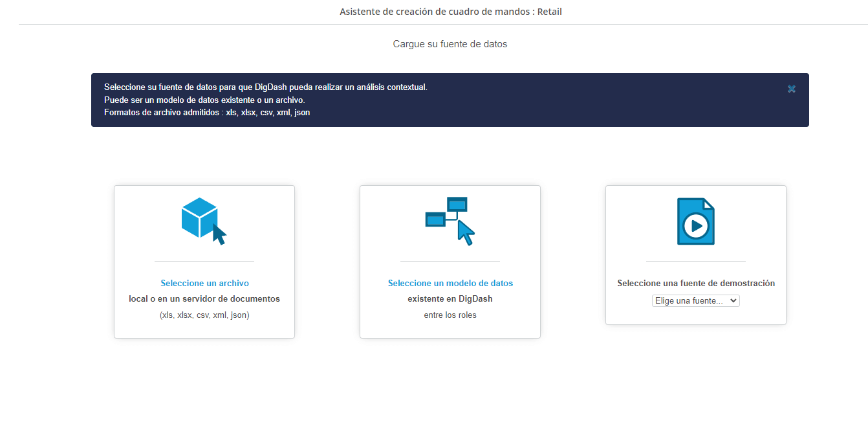Dismiss the dark info banner with X

(x=791, y=89)
